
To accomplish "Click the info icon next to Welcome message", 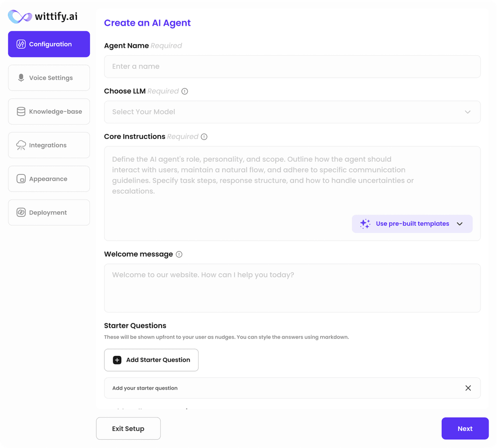I will 179,254.
